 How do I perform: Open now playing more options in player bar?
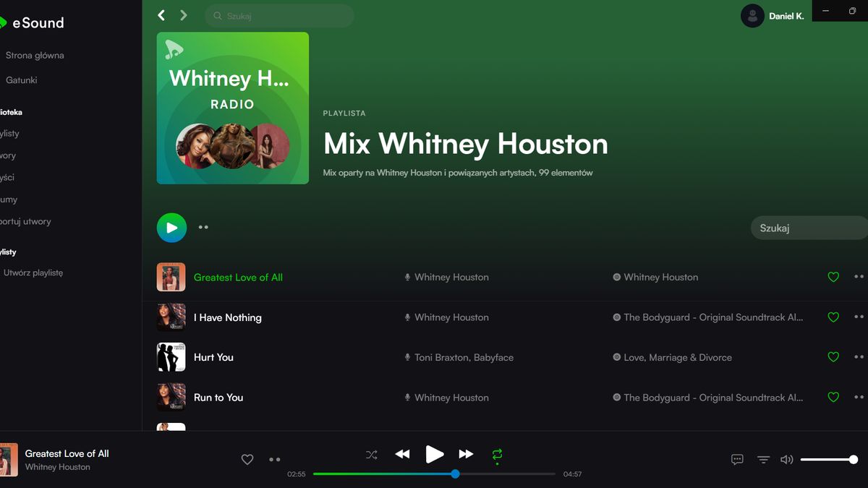click(x=275, y=459)
